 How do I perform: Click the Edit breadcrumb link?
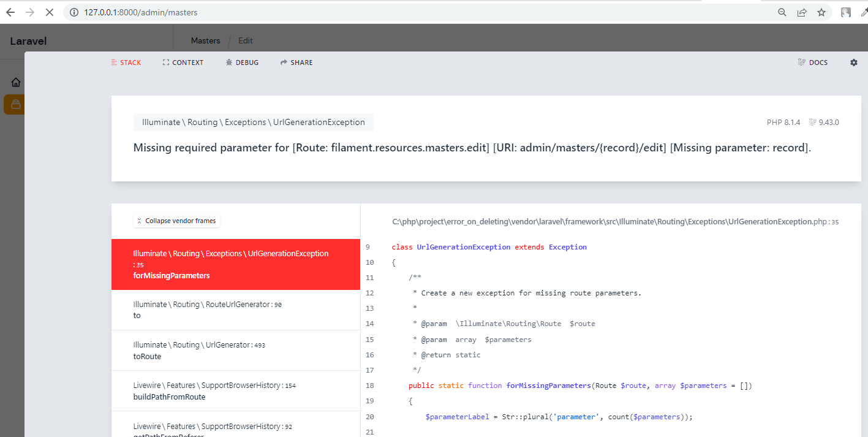[245, 40]
